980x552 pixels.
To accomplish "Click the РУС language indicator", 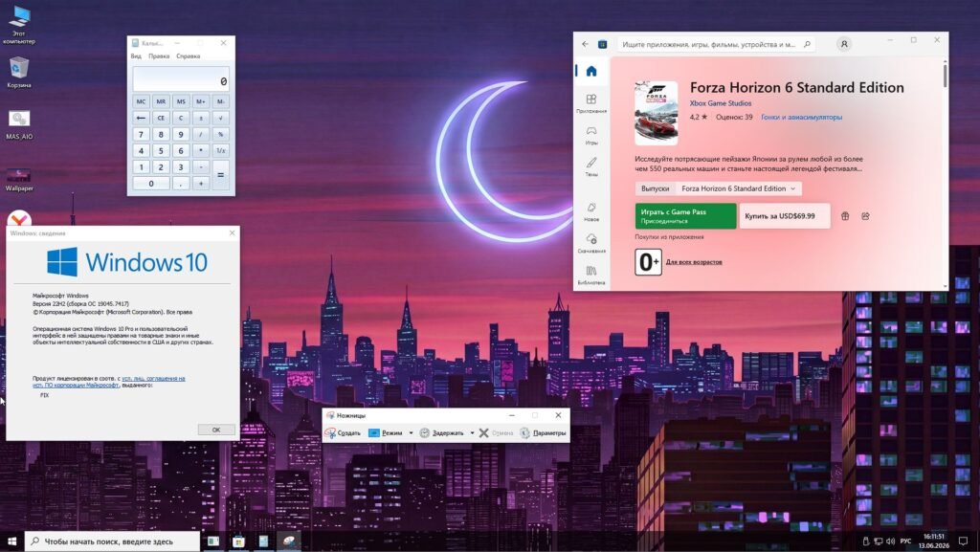I will pos(905,541).
